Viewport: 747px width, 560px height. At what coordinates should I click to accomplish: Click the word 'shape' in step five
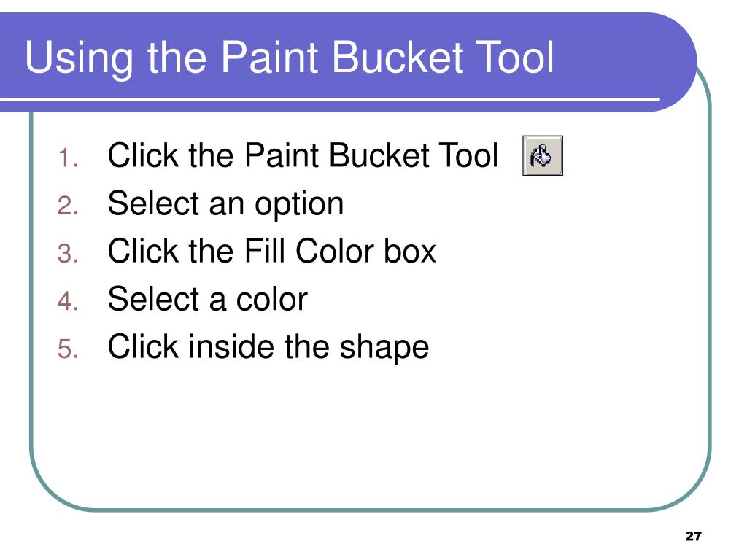tap(384, 349)
